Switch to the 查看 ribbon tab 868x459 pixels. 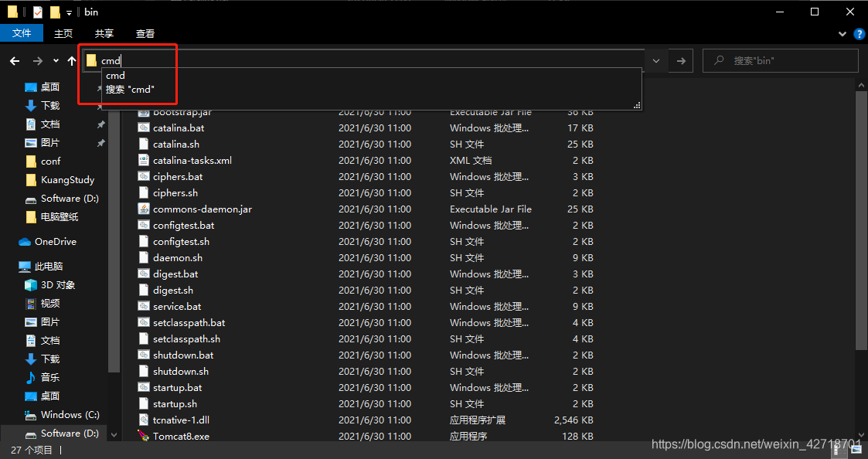145,33
